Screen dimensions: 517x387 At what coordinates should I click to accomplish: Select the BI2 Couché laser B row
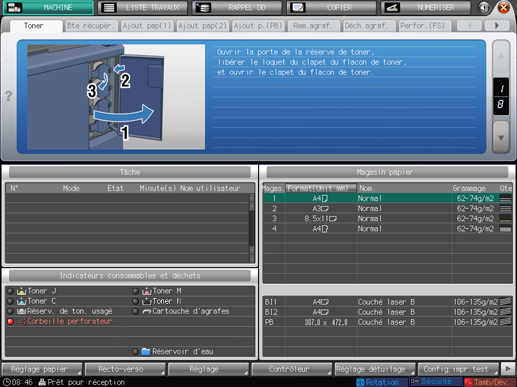388,312
